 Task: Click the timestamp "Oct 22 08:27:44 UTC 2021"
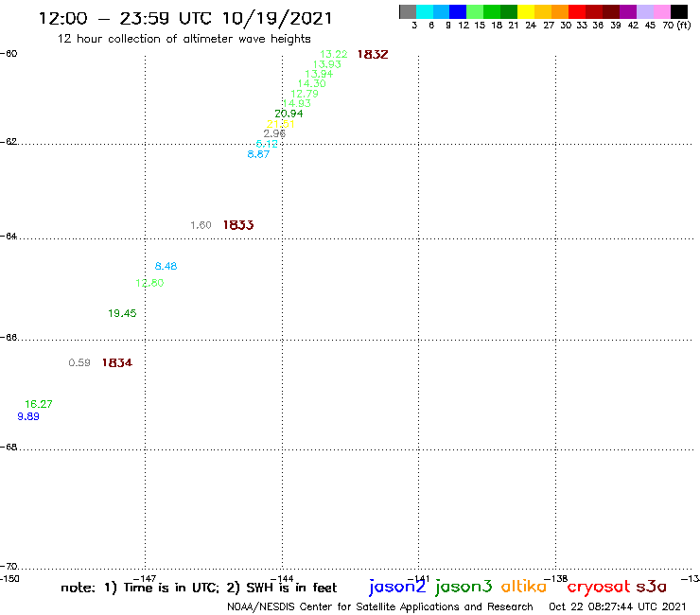point(618,606)
